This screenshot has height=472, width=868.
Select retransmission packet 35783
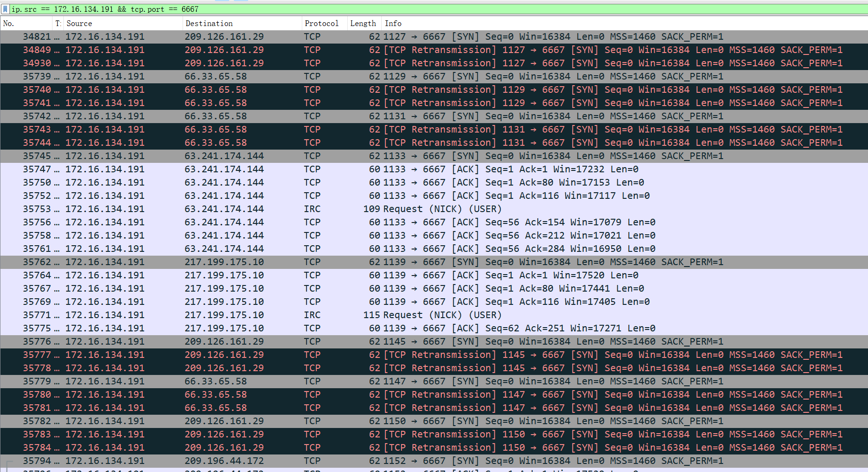434,434
